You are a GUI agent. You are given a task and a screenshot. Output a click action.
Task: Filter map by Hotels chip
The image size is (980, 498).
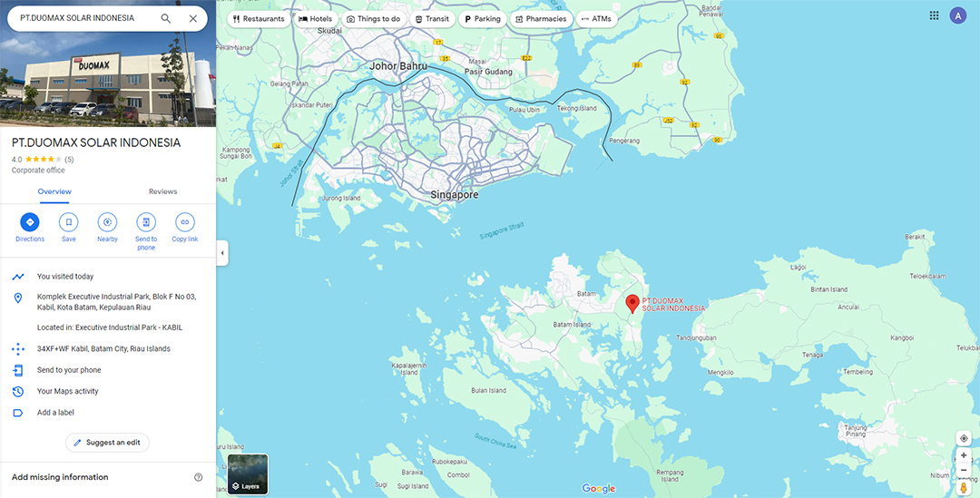(316, 19)
